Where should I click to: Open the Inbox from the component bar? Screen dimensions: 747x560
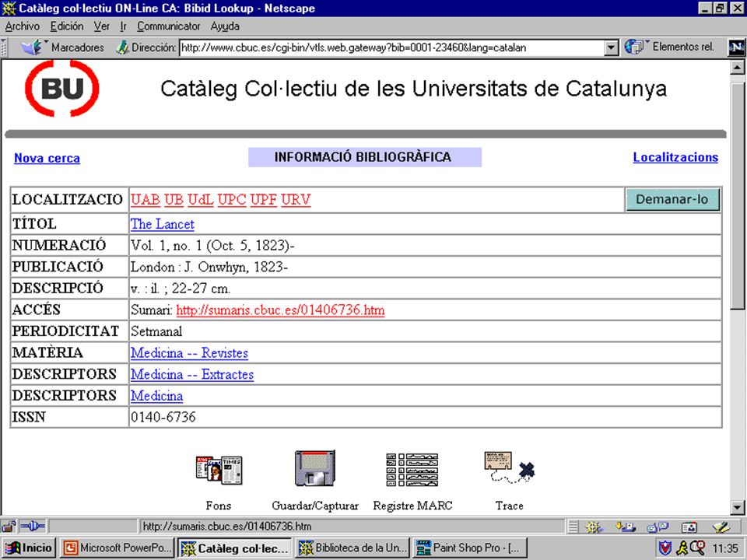[x=625, y=527]
